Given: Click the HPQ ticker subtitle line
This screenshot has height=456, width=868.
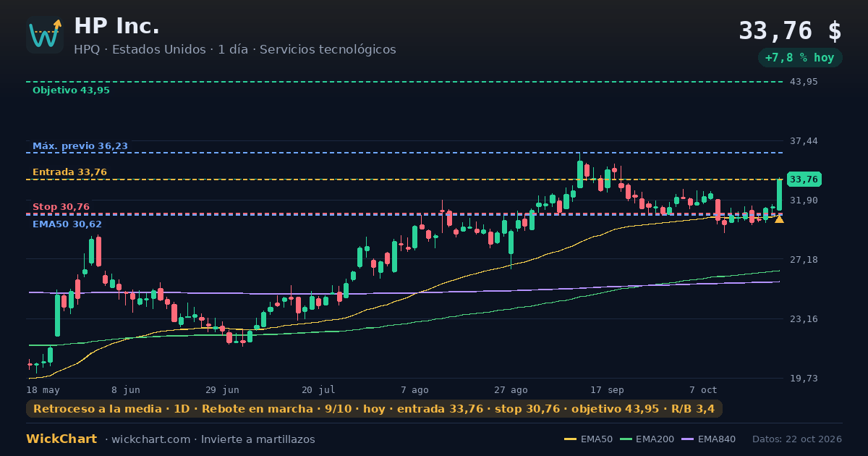Looking at the screenshot, I should 235,50.
